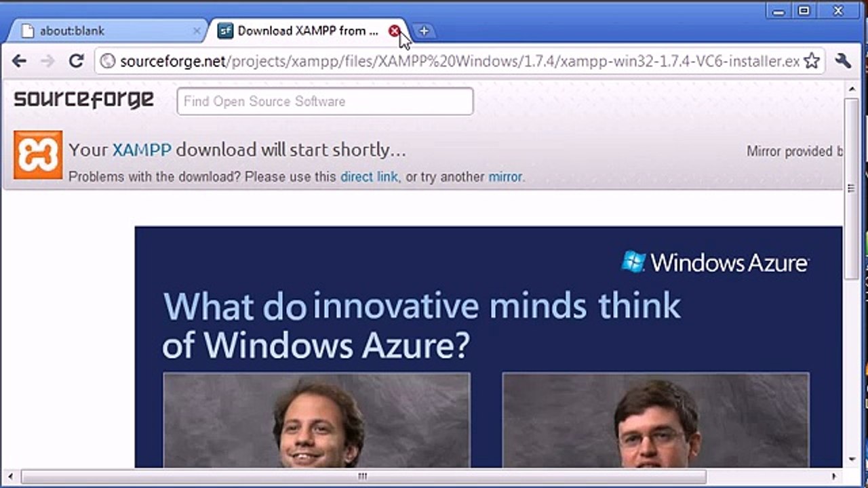Screen dimensions: 868x488
Task: Maximize the browser window
Action: (804, 10)
